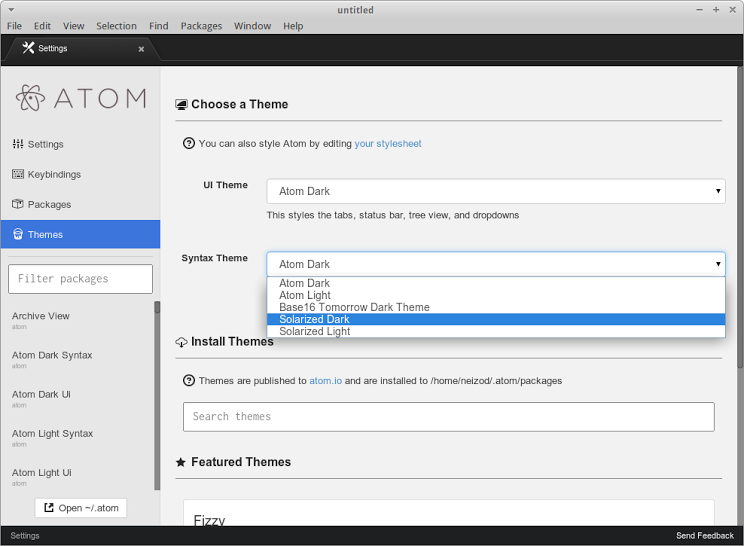The width and height of the screenshot is (744, 546).
Task: Open the View menu
Action: click(x=74, y=26)
